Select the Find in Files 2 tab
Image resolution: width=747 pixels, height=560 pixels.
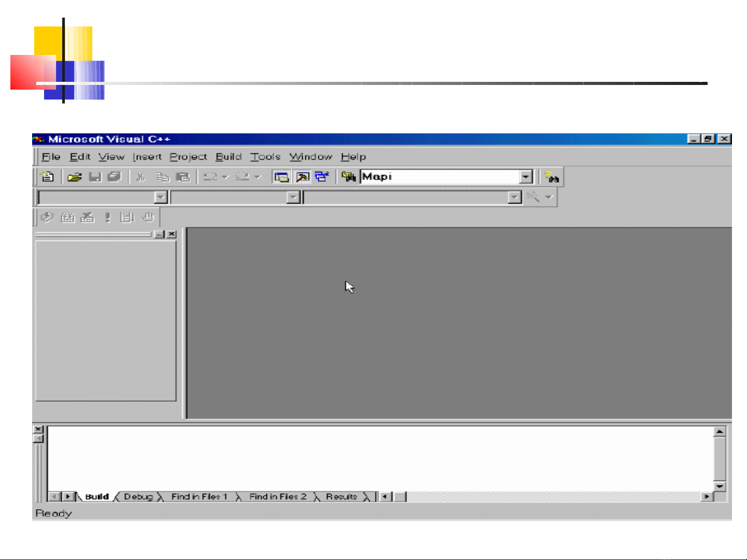coord(277,496)
